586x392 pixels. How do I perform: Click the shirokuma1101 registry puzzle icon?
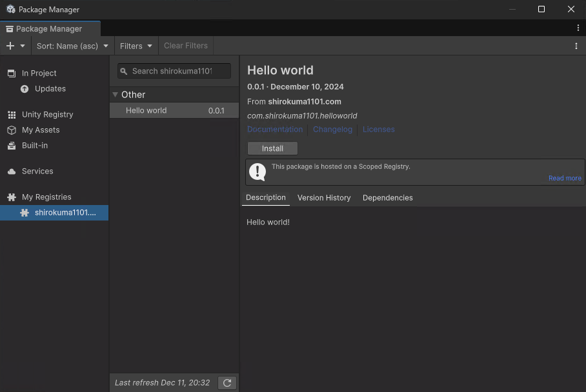tap(25, 213)
